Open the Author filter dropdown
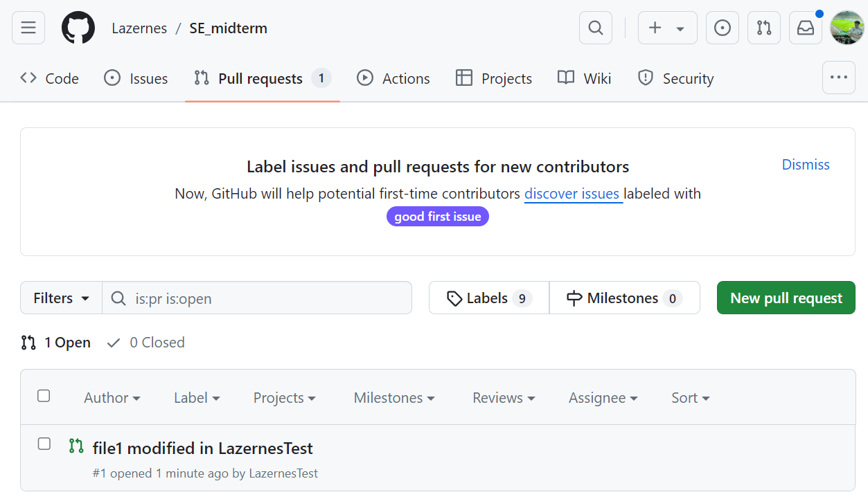 (112, 398)
